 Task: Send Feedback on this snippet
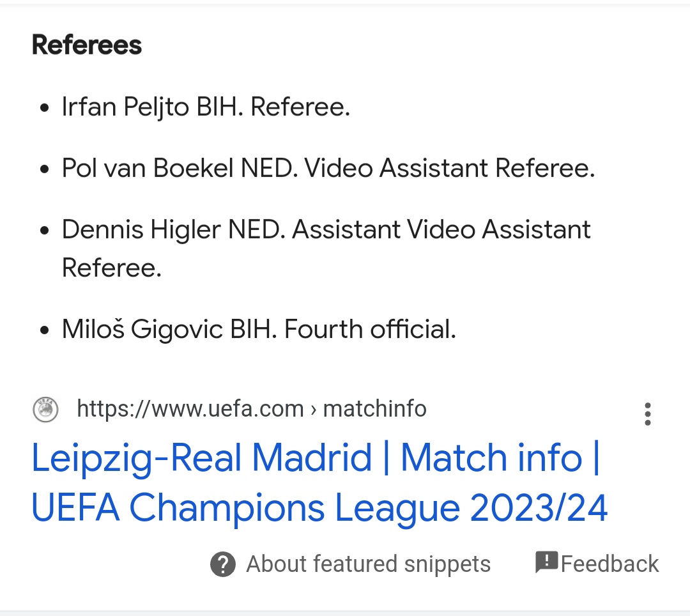click(x=609, y=564)
